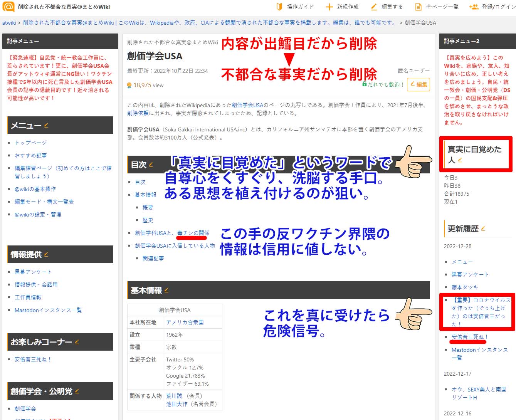Click edit pencil beside 更新履歴 heading
This screenshot has width=516, height=420.
coord(483,228)
